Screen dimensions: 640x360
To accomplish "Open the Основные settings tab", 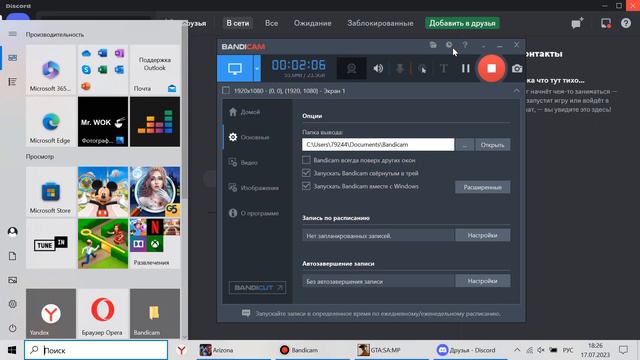I will coord(249,137).
